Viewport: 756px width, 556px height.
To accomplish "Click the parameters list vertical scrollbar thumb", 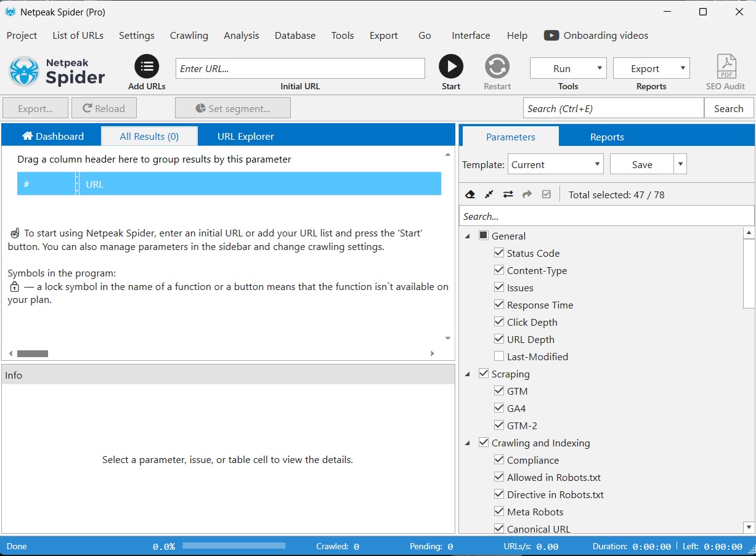I will [x=749, y=274].
